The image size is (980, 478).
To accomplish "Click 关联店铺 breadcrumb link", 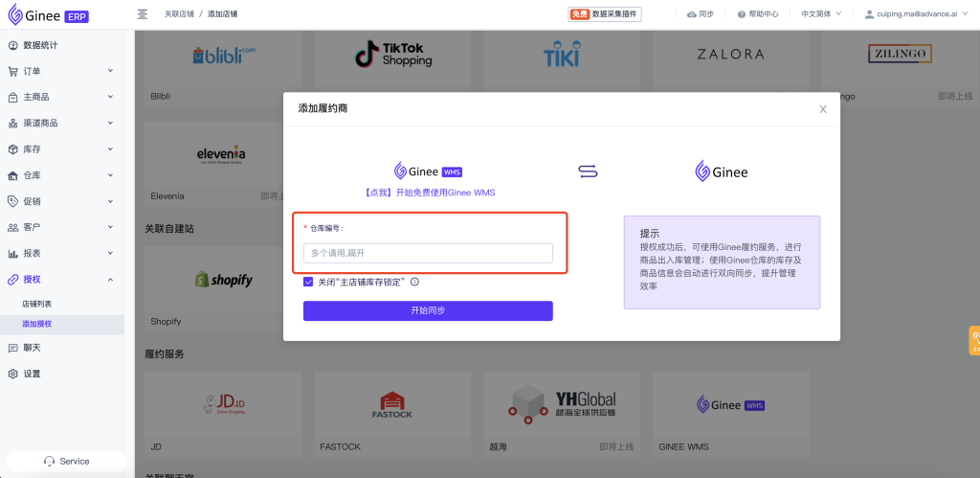I will pos(179,13).
